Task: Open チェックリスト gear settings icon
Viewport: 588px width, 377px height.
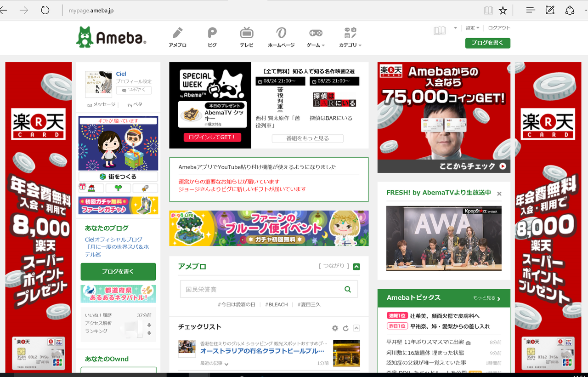Action: (335, 328)
